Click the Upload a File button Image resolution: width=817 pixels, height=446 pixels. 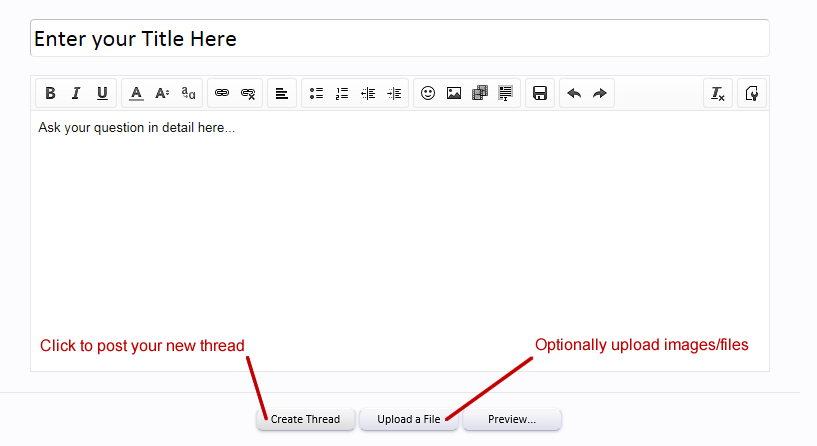tap(409, 419)
